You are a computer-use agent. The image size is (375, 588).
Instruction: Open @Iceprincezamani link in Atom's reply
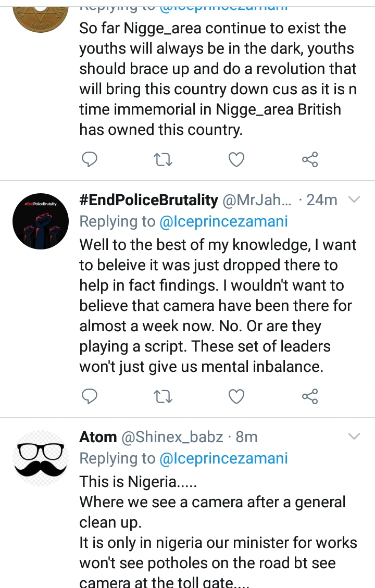pos(223,458)
